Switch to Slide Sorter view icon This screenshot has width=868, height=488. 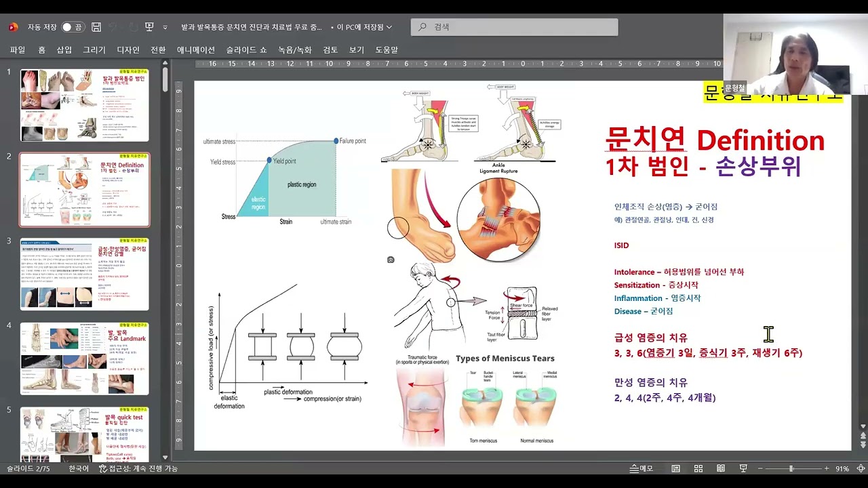point(698,468)
